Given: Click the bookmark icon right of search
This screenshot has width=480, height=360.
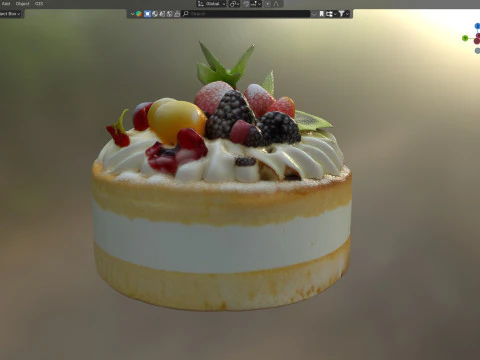Looking at the screenshot, I should point(322,14).
